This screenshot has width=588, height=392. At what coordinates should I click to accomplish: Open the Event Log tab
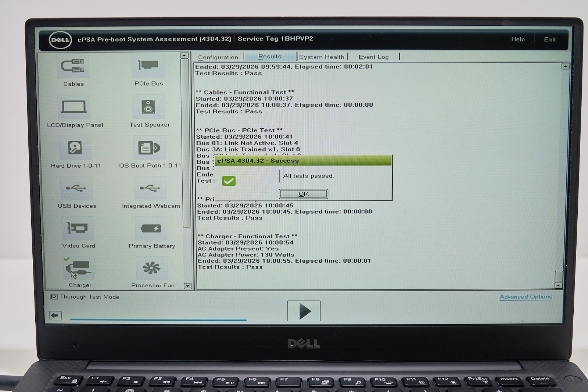click(373, 57)
